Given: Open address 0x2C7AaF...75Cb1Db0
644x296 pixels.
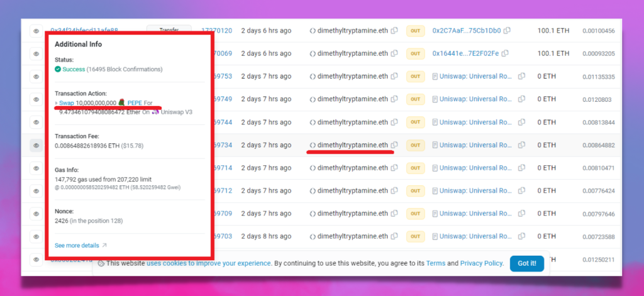Looking at the screenshot, I should (466, 31).
